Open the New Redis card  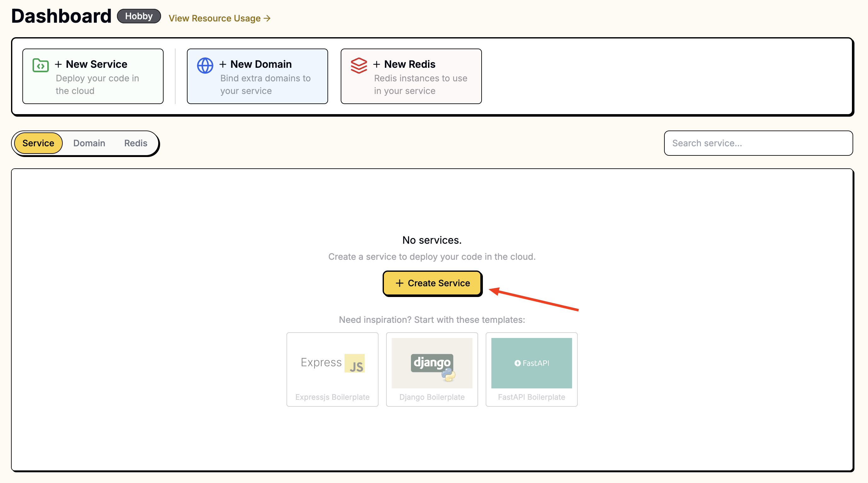coord(411,76)
